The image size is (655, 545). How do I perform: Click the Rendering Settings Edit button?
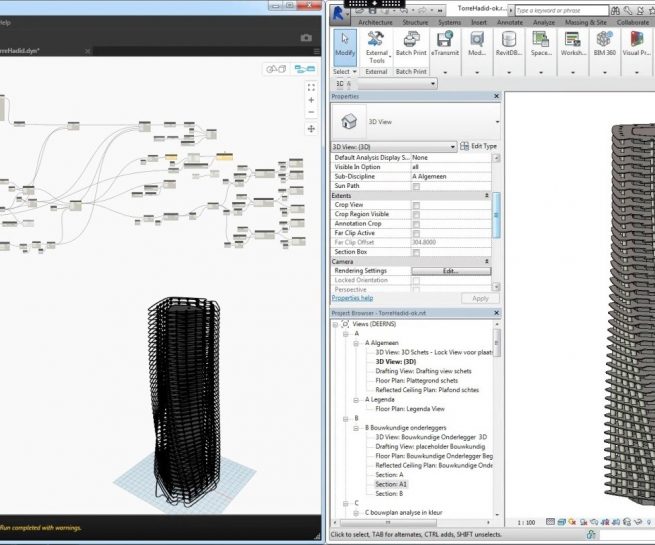tap(450, 271)
